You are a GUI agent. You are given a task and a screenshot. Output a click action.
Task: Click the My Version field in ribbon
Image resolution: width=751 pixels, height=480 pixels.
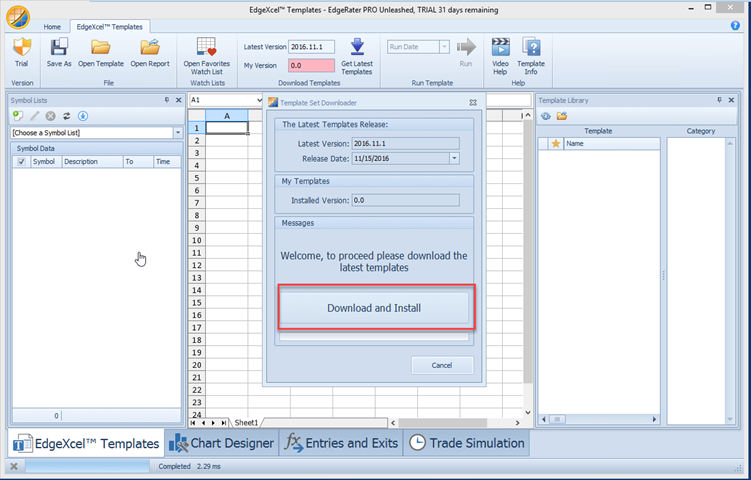[311, 66]
